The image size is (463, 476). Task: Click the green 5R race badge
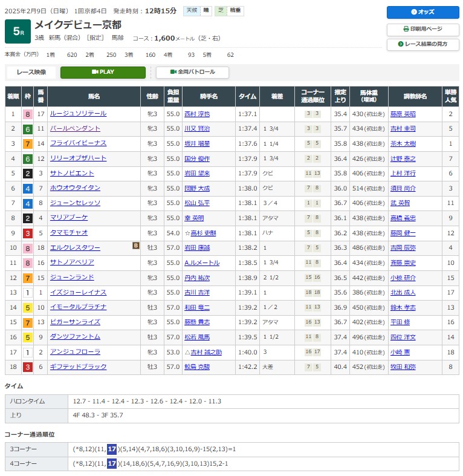[18, 31]
